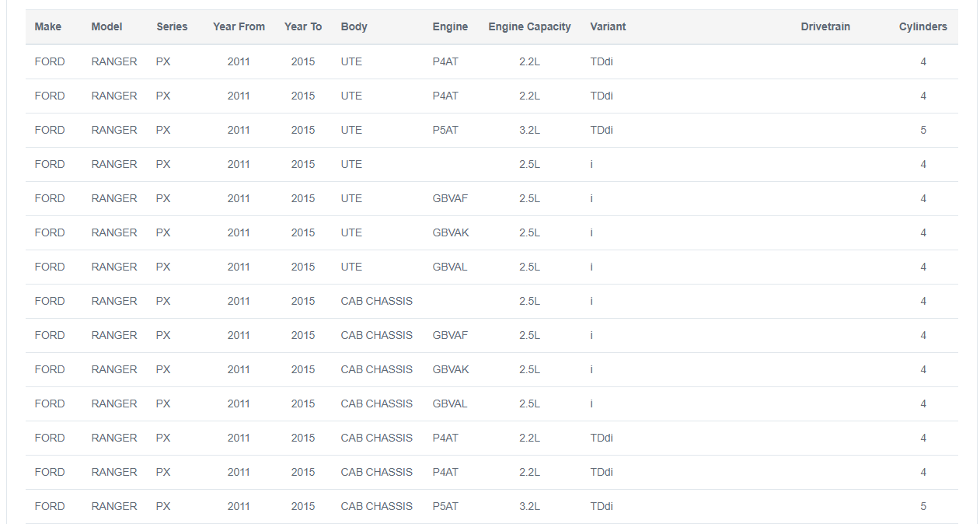This screenshot has height=524, width=980.
Task: Click CAB CHASSIS body in GBVAK row
Action: point(377,369)
